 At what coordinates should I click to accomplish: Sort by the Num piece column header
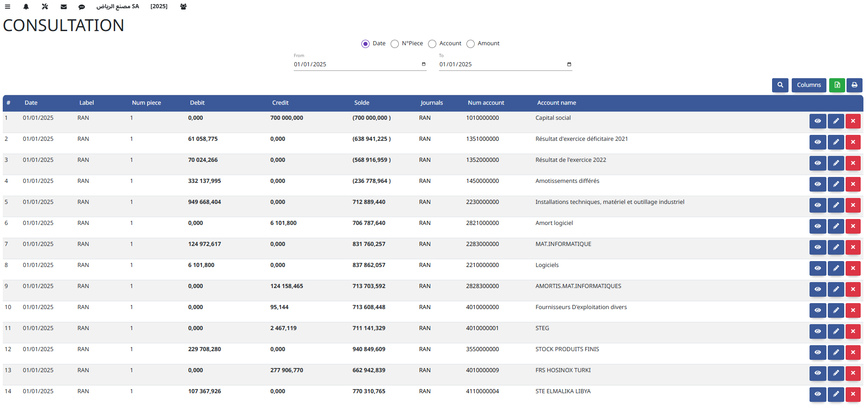[146, 103]
